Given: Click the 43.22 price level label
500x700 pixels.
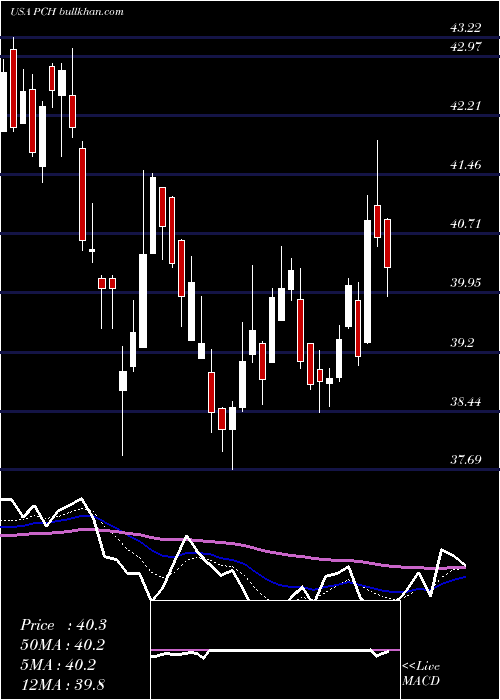Looking at the screenshot, I should [x=466, y=28].
